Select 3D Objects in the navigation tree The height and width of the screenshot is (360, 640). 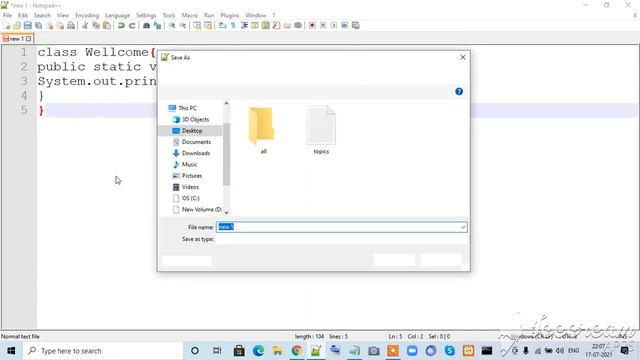click(191, 120)
